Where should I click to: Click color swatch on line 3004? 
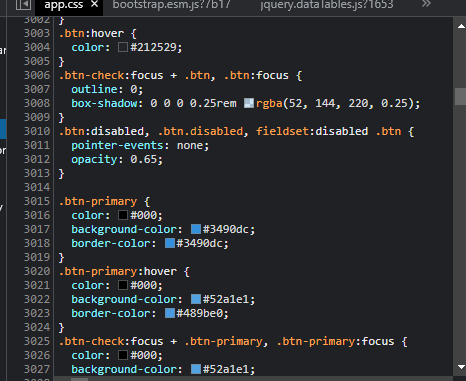pyautogui.click(x=123, y=47)
